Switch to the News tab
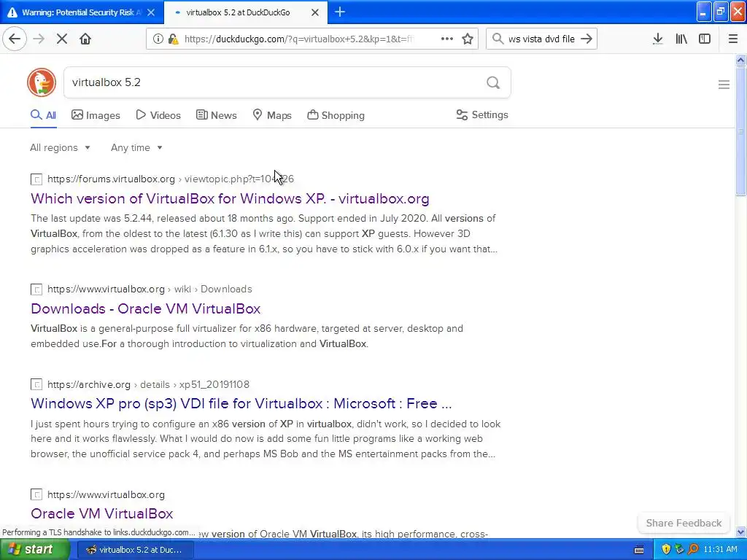Screen dimensions: 747x560 (216, 115)
